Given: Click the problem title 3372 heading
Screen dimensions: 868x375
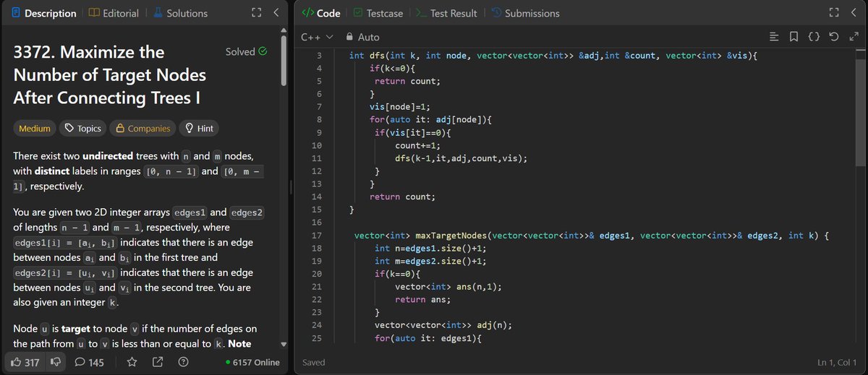Looking at the screenshot, I should 110,74.
